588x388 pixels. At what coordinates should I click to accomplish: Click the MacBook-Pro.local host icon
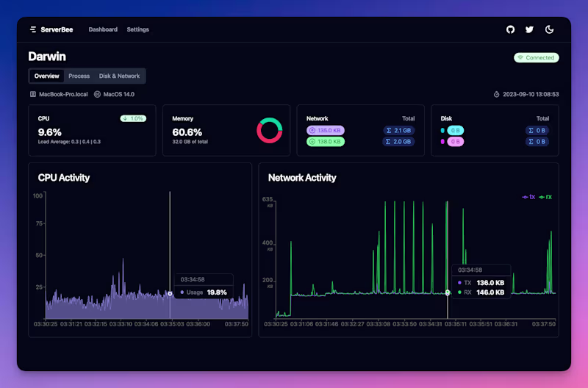click(33, 95)
